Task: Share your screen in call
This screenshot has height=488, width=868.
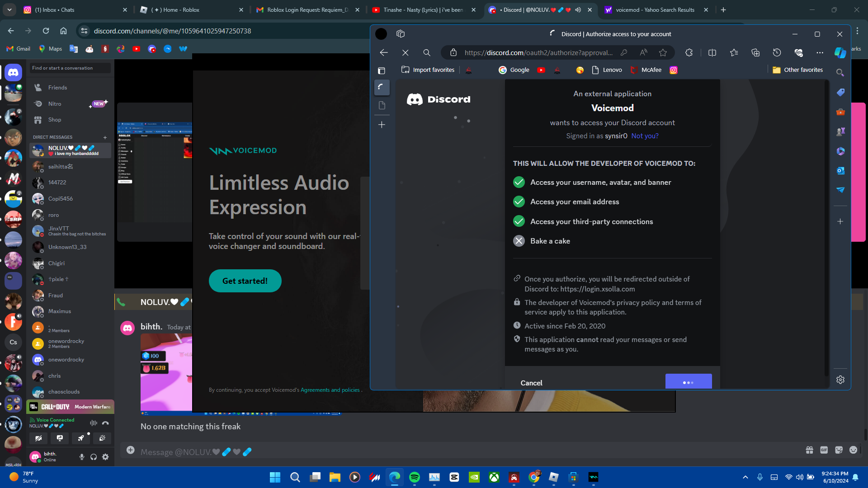Action: 60,438
